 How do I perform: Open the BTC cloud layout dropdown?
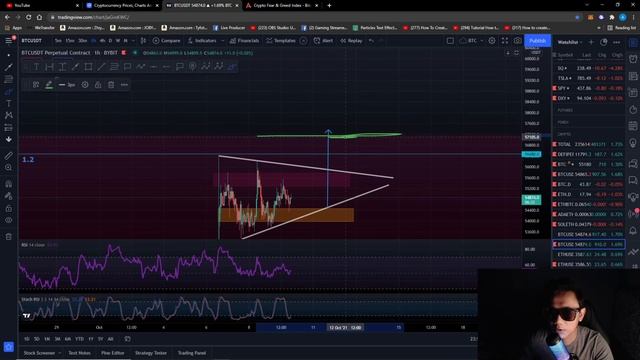[471, 41]
